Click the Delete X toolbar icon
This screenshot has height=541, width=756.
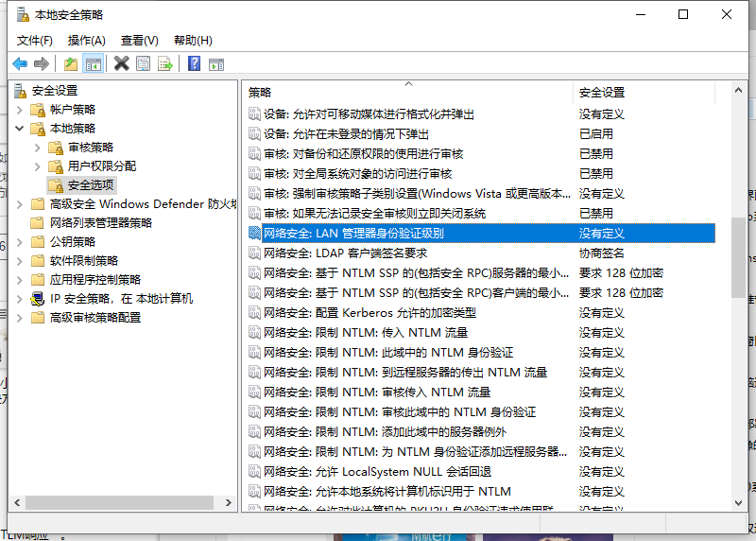pyautogui.click(x=122, y=63)
